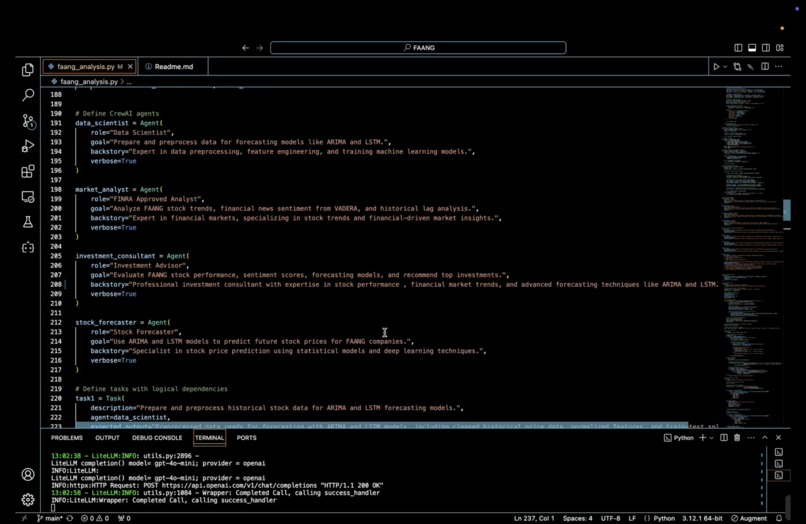
Task: Go forward with the right arrow
Action: [260, 48]
